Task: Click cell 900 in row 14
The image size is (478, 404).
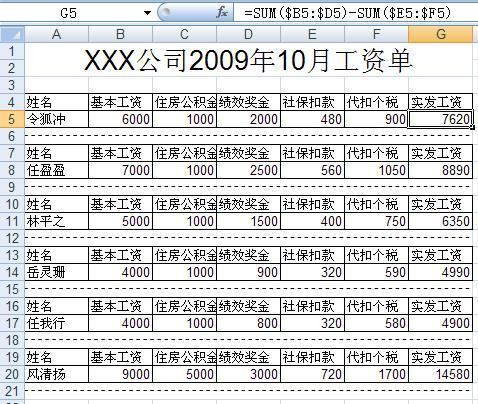Action: [248, 272]
